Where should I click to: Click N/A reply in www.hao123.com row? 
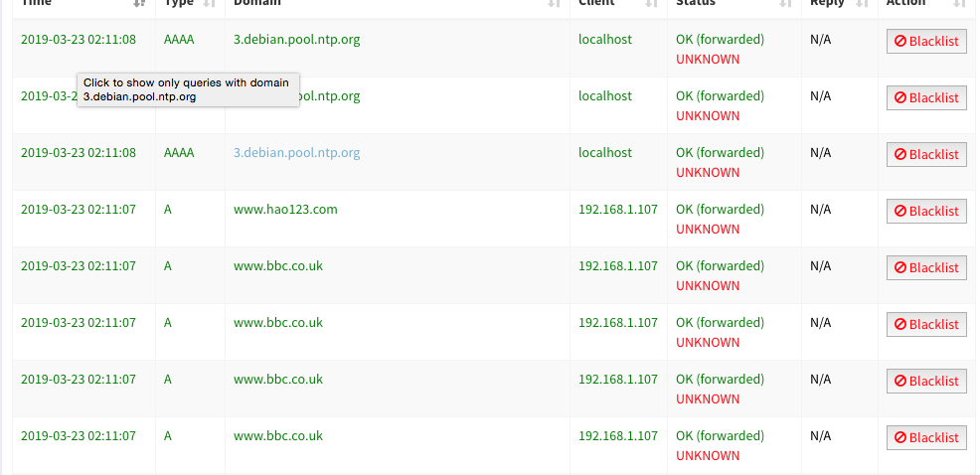click(821, 210)
